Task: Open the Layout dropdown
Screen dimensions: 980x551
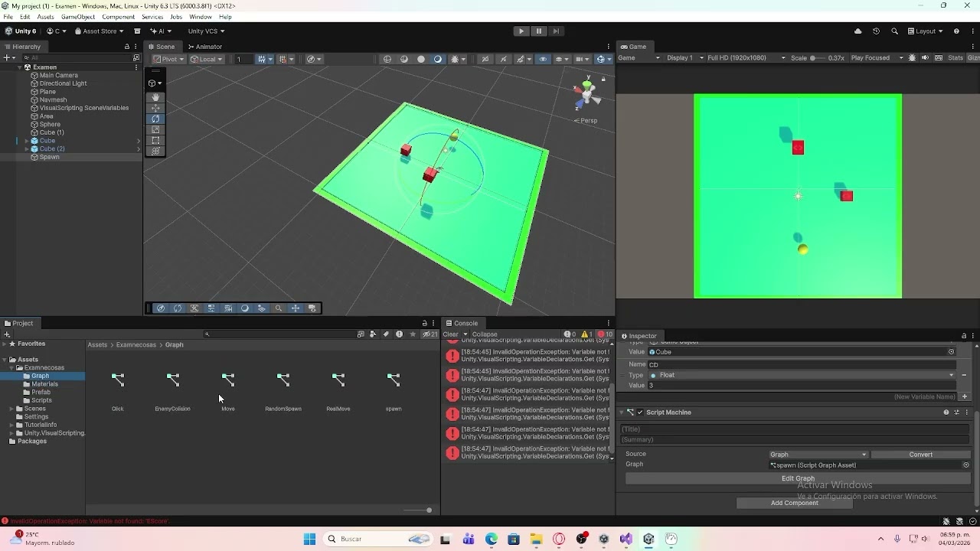Action: [926, 31]
